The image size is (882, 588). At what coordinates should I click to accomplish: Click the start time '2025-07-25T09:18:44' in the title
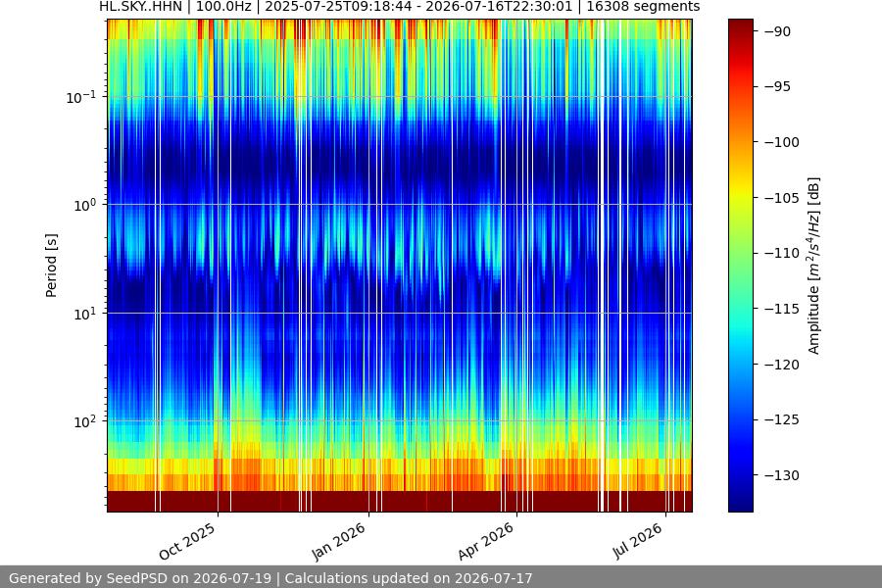pyautogui.click(x=338, y=7)
